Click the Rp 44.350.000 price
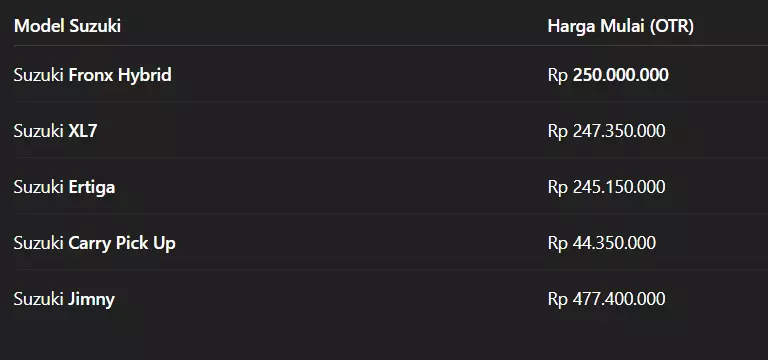Viewport: 768px width, 360px height. (601, 243)
